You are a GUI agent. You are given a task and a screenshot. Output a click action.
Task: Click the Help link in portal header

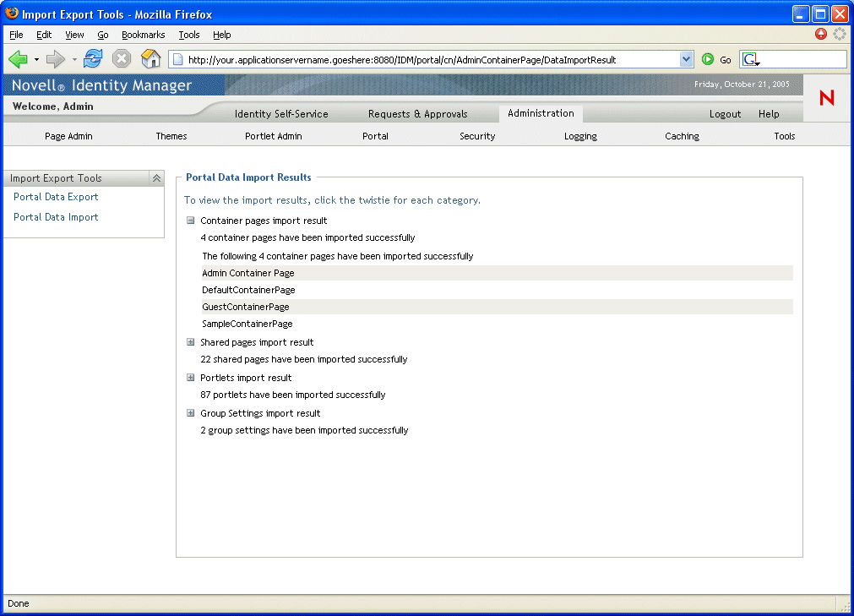pos(769,114)
